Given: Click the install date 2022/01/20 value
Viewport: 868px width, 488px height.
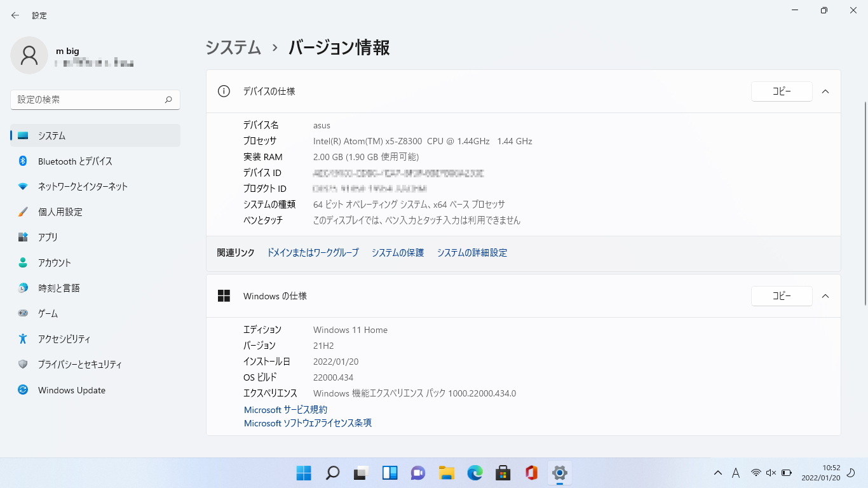Looking at the screenshot, I should click(x=336, y=362).
